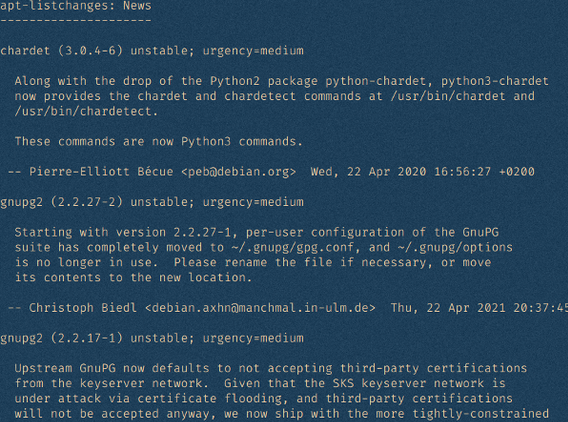
Task: Select the 'gnupg2 (2.2.27-2)' header line
Action: point(152,202)
